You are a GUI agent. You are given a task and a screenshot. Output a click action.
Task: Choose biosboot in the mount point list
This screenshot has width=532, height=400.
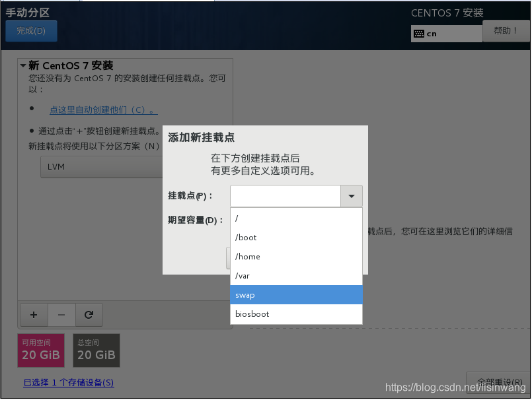click(x=296, y=314)
